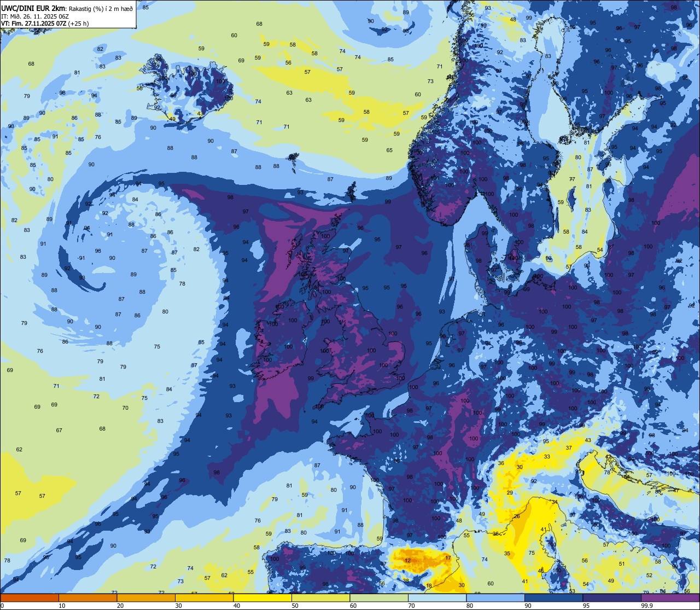Image resolution: width=700 pixels, height=610 pixels.
Task: Click the humidity value '33' on the map
Action: coord(547,456)
